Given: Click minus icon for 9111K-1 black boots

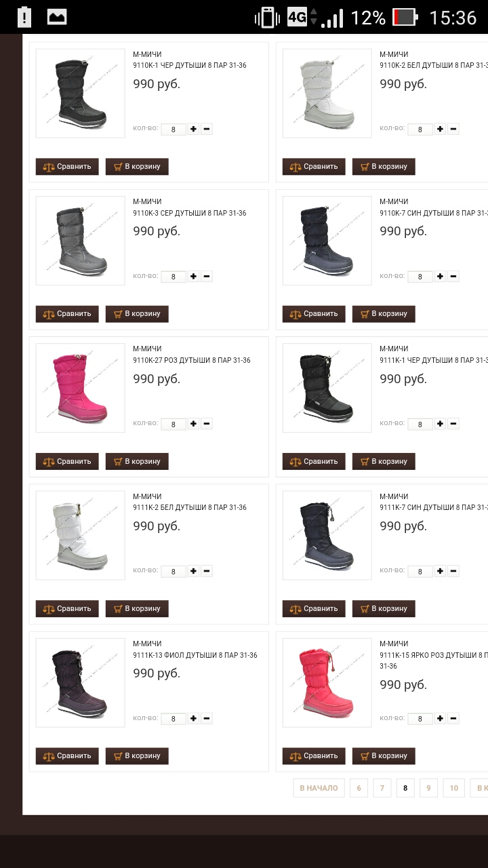Looking at the screenshot, I should click(453, 424).
